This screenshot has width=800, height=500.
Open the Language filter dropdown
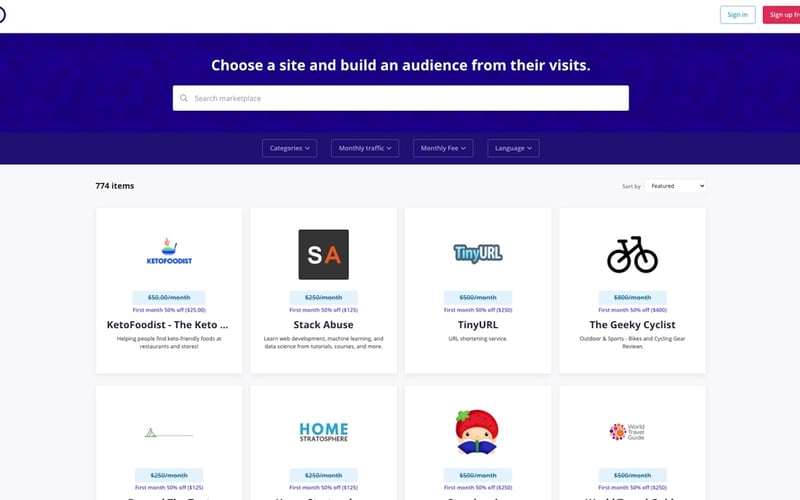coord(513,148)
